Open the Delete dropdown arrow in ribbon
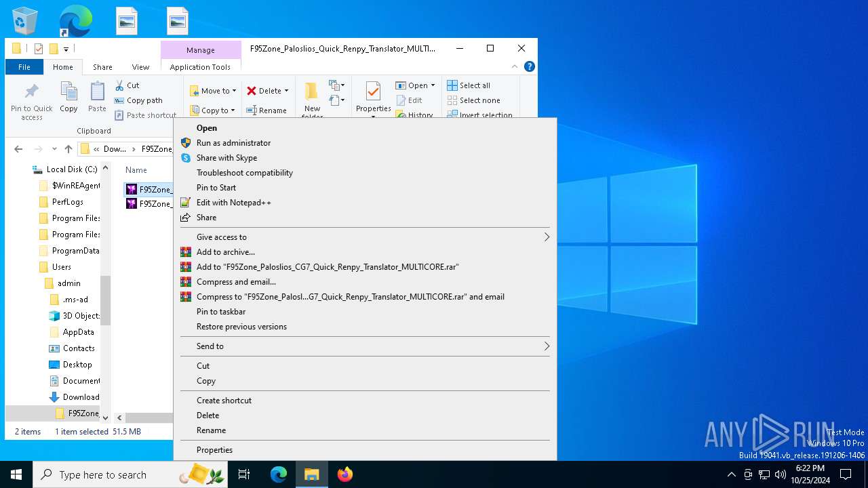The height and width of the screenshot is (488, 868). click(x=286, y=91)
